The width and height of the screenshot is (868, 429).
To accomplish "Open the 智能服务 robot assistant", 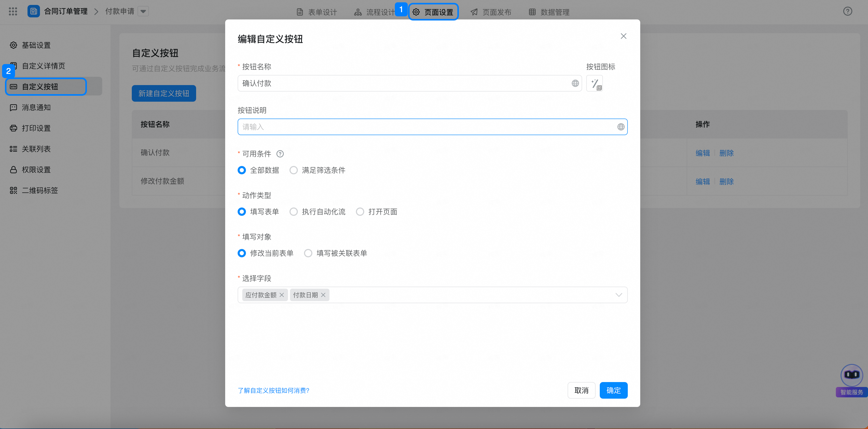I will (851, 375).
